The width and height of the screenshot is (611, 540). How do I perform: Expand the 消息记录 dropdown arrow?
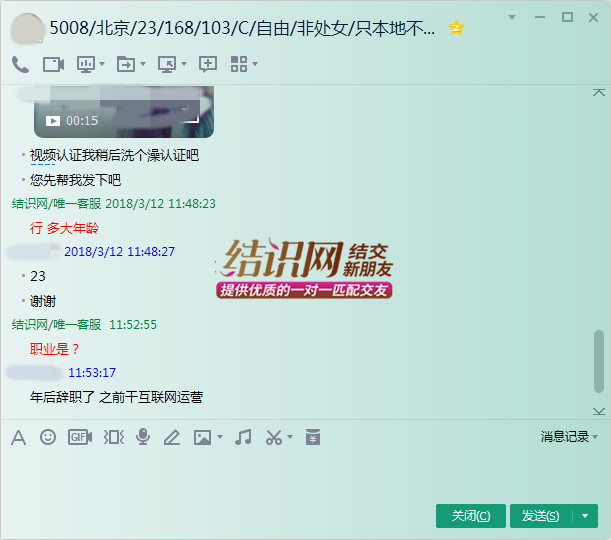595,437
